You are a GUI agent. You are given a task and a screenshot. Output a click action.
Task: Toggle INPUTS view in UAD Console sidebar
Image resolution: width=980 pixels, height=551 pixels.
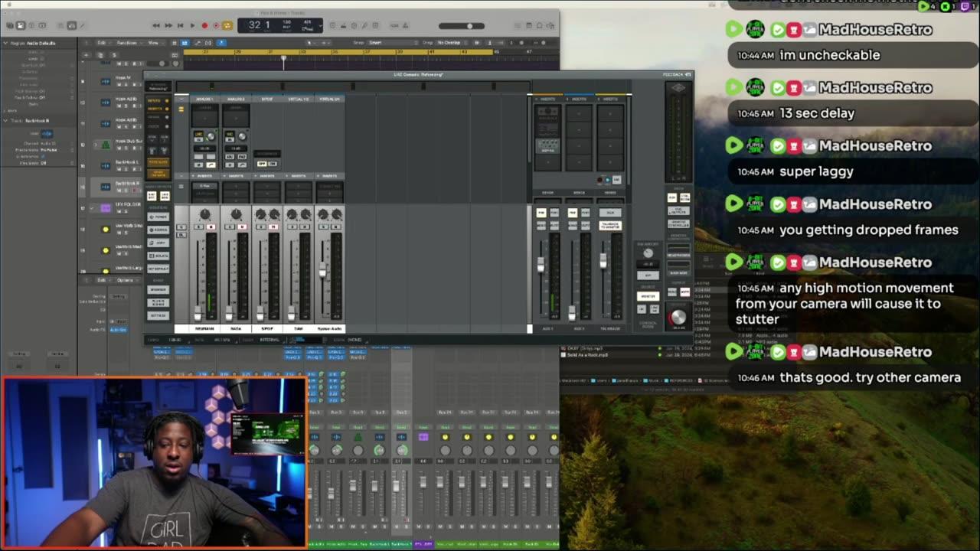[158, 100]
